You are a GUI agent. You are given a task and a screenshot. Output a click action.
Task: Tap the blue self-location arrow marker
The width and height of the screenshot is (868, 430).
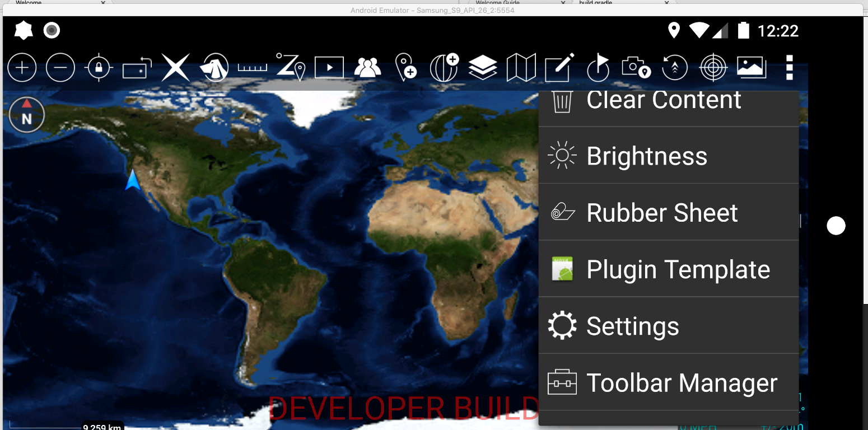(133, 180)
